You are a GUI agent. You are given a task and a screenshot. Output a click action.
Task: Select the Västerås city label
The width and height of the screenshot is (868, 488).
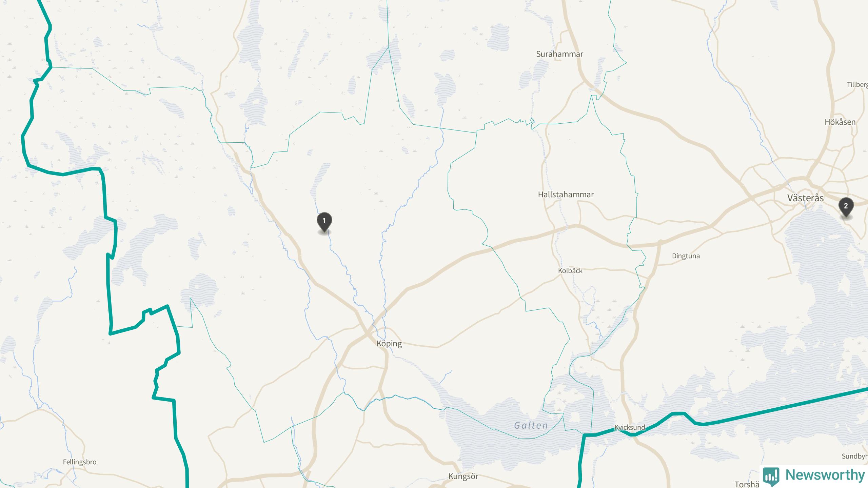click(x=805, y=198)
